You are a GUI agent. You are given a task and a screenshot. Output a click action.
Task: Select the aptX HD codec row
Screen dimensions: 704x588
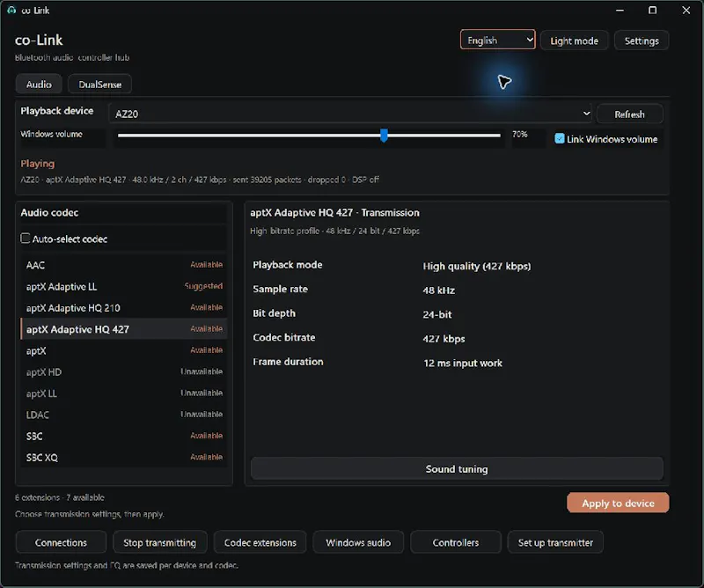pyautogui.click(x=124, y=372)
